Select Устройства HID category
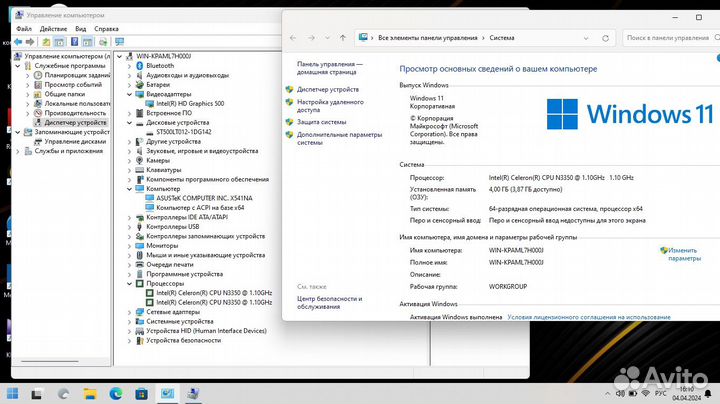720x404 pixels. coord(206,331)
